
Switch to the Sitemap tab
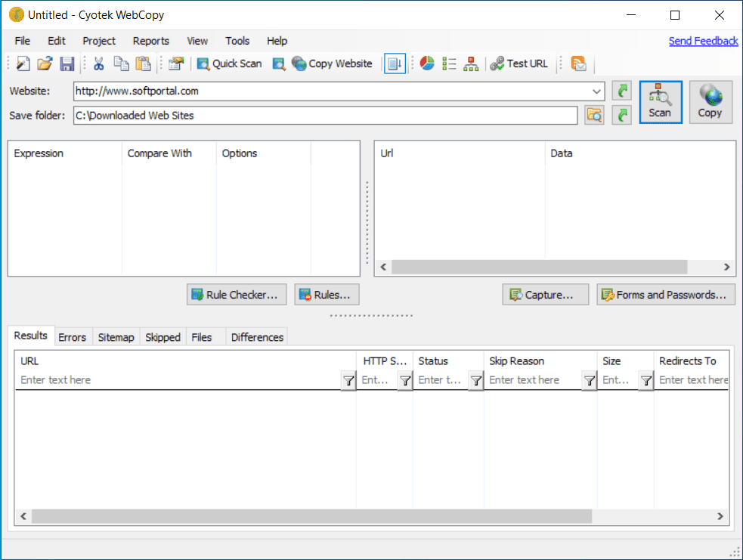tap(116, 337)
